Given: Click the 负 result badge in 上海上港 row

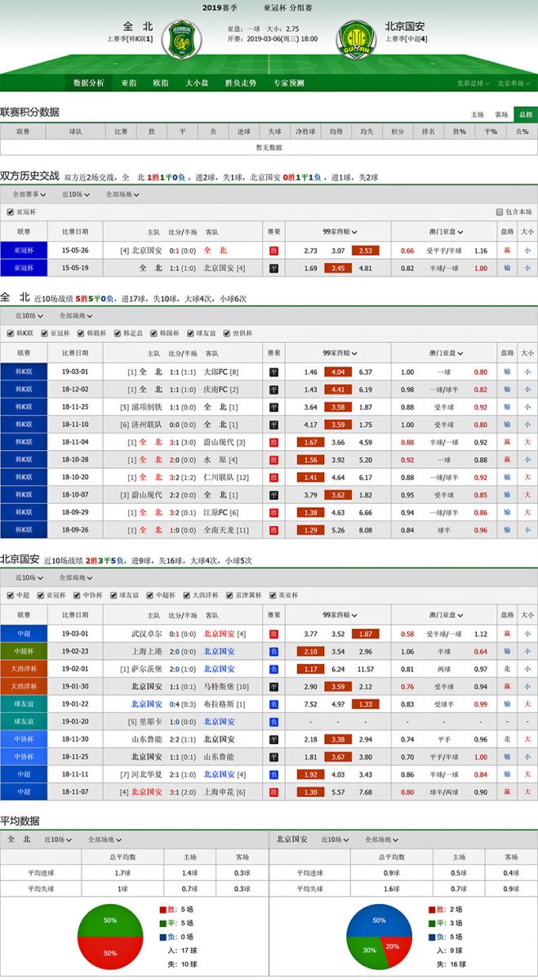Looking at the screenshot, I should click(x=273, y=652).
